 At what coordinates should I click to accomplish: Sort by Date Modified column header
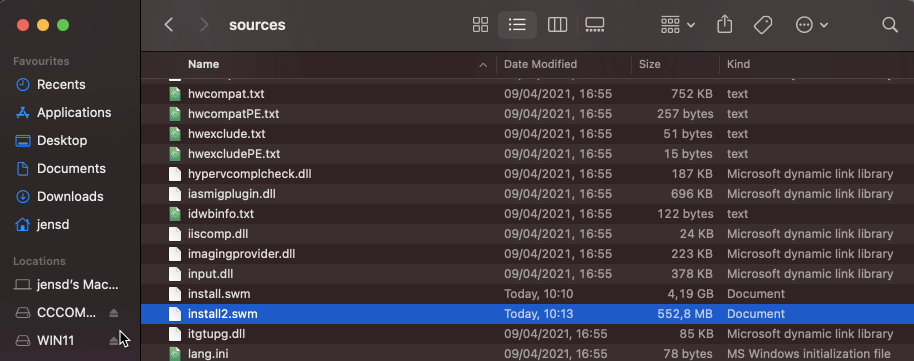pos(540,64)
